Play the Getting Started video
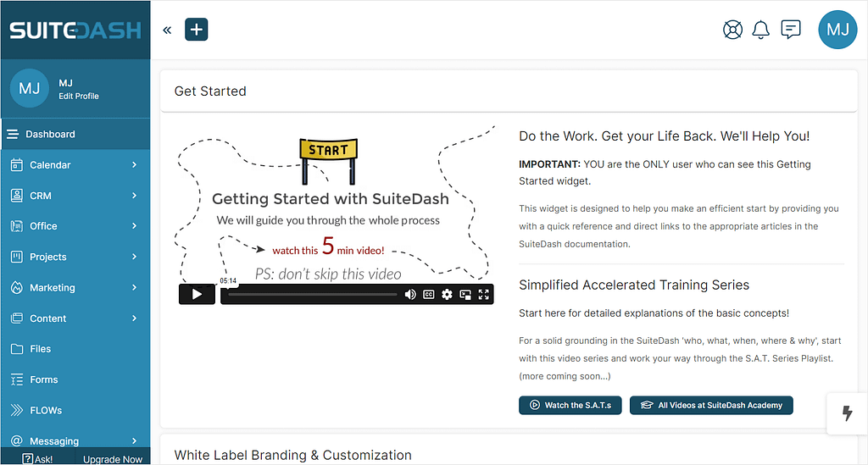The height and width of the screenshot is (465, 868). 197,294
